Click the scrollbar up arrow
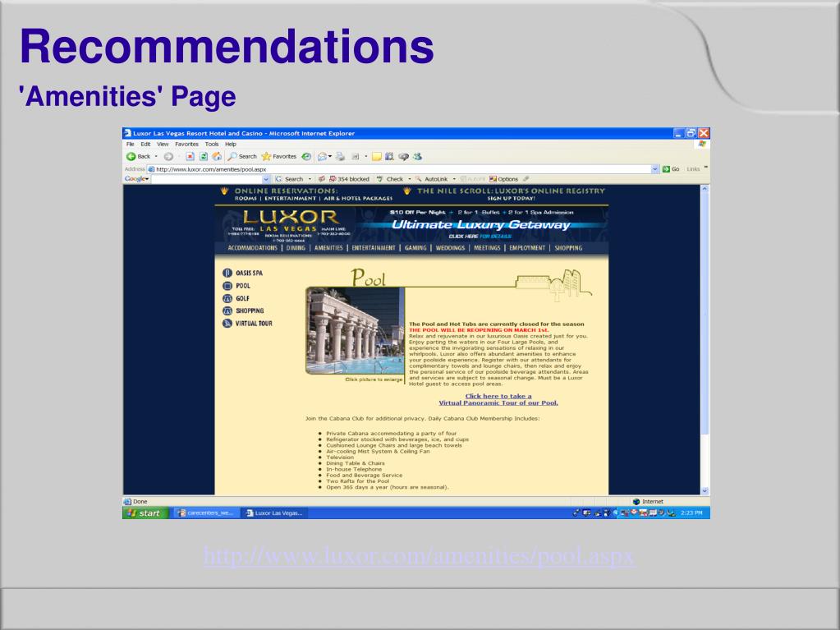This screenshot has width=840, height=630. click(705, 189)
